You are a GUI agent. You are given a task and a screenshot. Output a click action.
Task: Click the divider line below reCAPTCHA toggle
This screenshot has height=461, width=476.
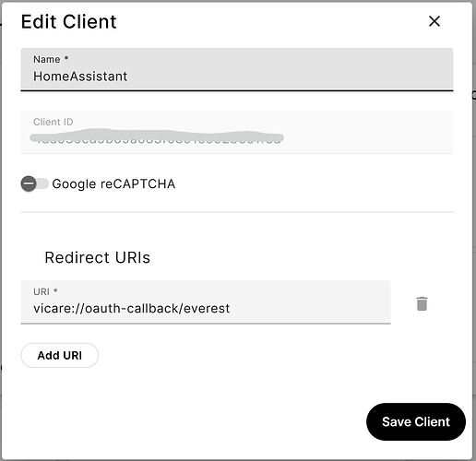click(x=237, y=212)
